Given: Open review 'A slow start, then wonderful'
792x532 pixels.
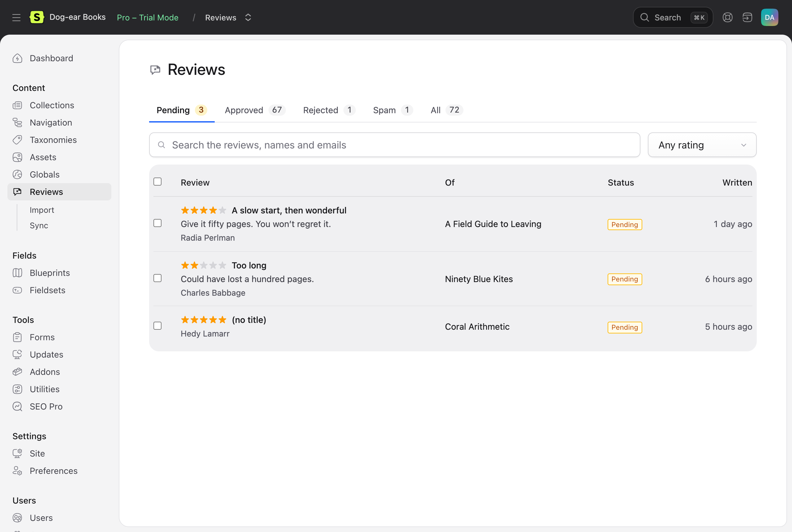Looking at the screenshot, I should tap(289, 210).
